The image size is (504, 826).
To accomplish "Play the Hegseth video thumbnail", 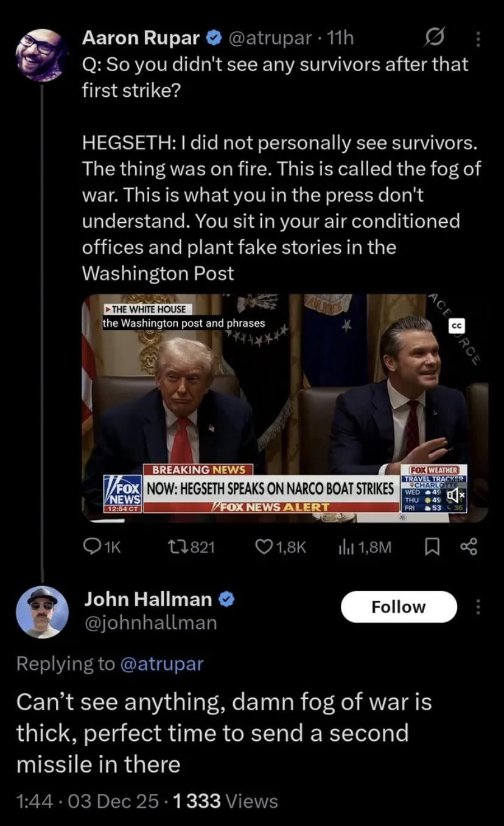I will pos(284,408).
